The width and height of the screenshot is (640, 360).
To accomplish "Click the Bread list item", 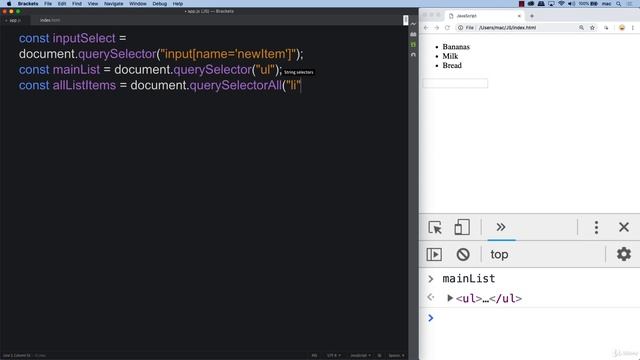I will pos(452,66).
